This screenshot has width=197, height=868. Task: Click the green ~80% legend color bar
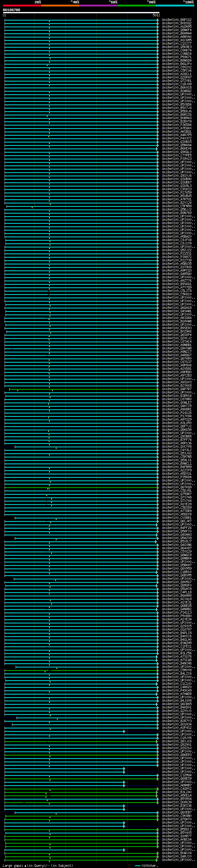click(x=136, y=6)
